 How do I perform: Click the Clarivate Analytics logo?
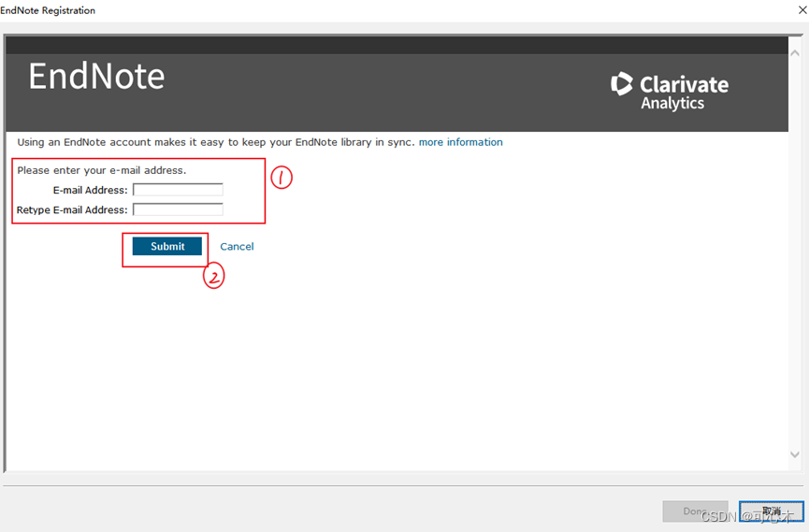pyautogui.click(x=670, y=92)
